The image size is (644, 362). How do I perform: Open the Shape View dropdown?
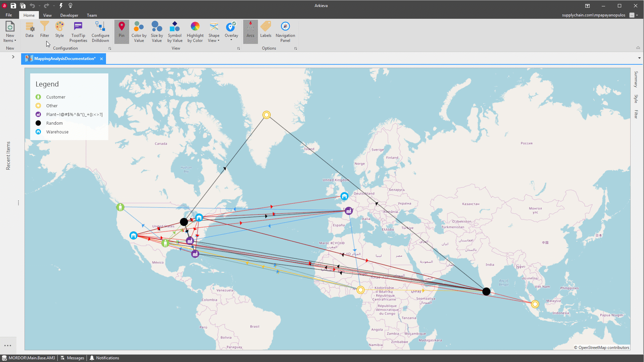click(214, 32)
